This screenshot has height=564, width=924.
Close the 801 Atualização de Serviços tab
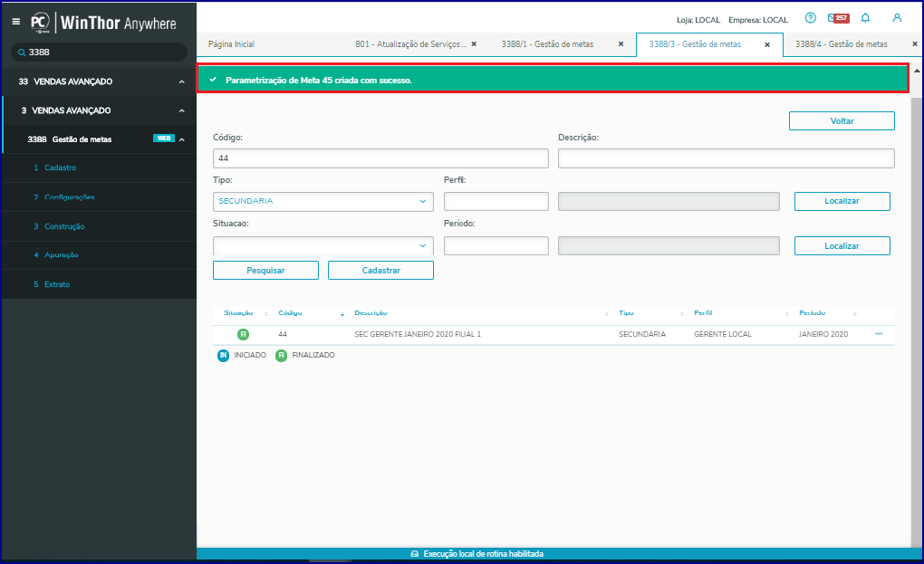click(474, 44)
